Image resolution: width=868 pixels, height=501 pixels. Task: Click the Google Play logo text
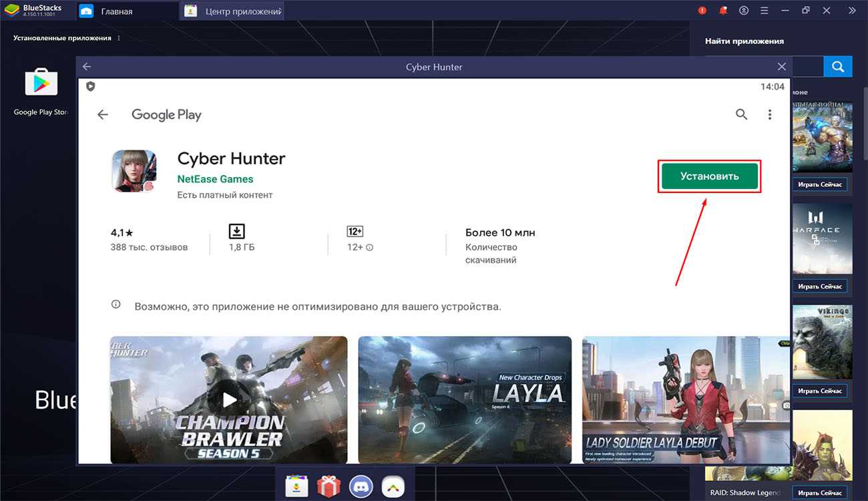point(166,115)
